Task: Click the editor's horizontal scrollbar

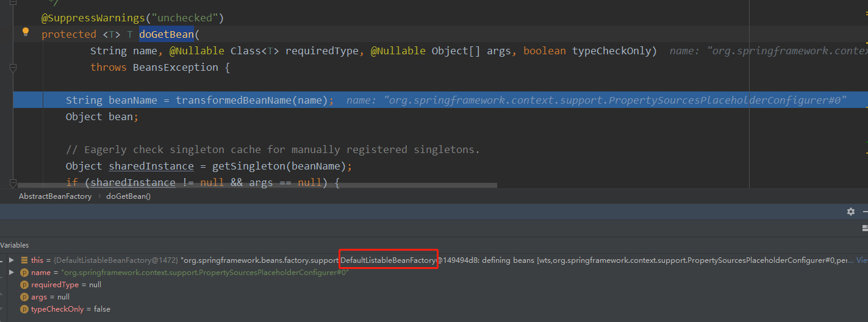Action: (x=257, y=185)
